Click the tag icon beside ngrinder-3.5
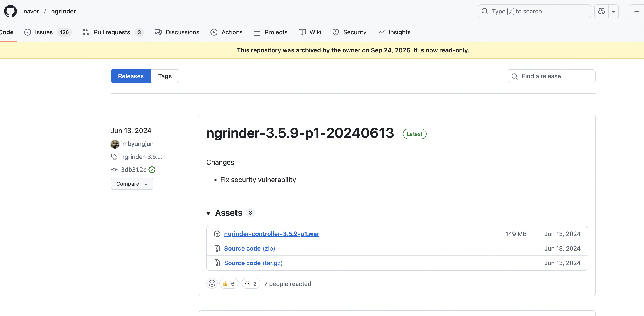This screenshot has height=316, width=644. tap(114, 157)
